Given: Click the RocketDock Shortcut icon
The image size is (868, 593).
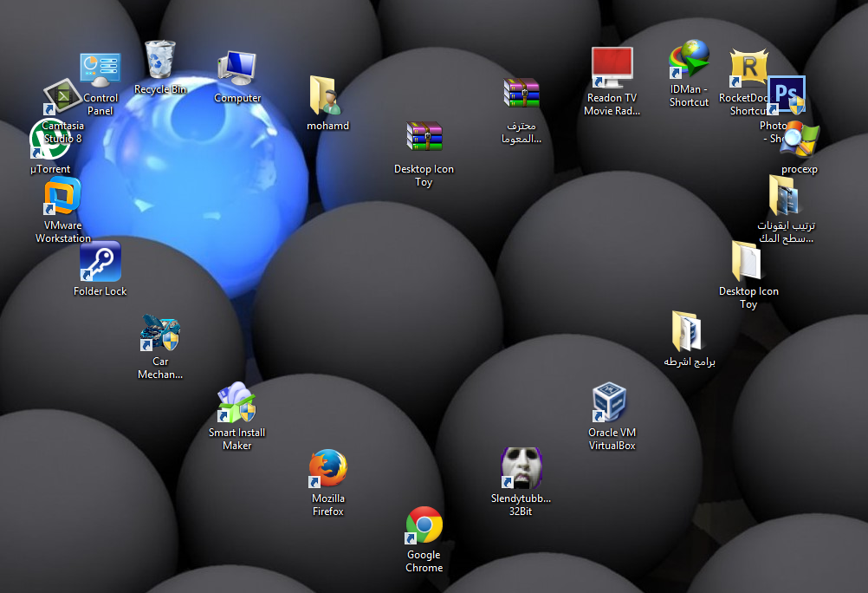Looking at the screenshot, I should click(x=748, y=68).
